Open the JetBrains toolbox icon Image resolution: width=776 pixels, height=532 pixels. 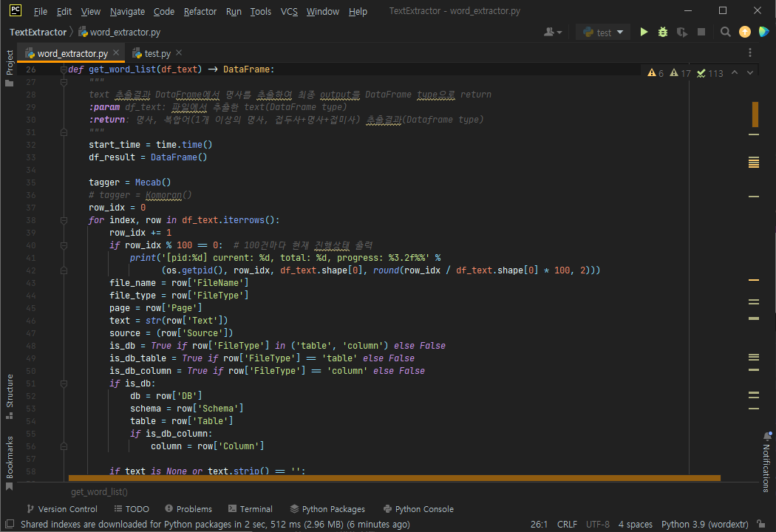763,33
